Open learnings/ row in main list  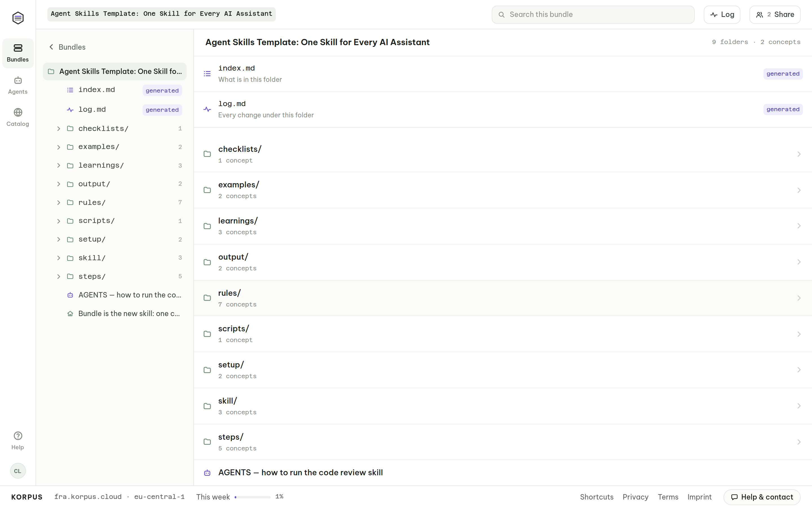click(503, 226)
